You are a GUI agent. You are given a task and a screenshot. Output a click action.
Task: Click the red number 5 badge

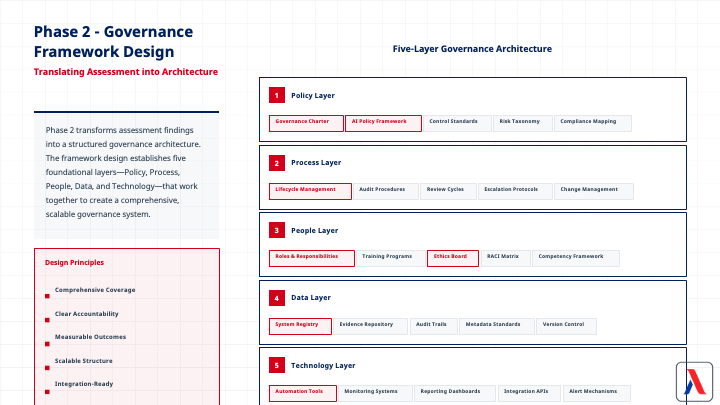click(276, 366)
